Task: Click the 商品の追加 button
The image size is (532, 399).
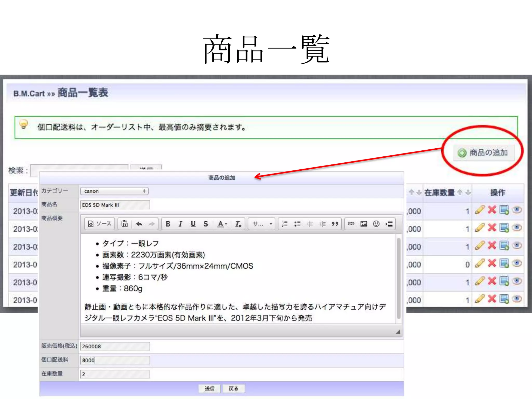Action: [484, 153]
